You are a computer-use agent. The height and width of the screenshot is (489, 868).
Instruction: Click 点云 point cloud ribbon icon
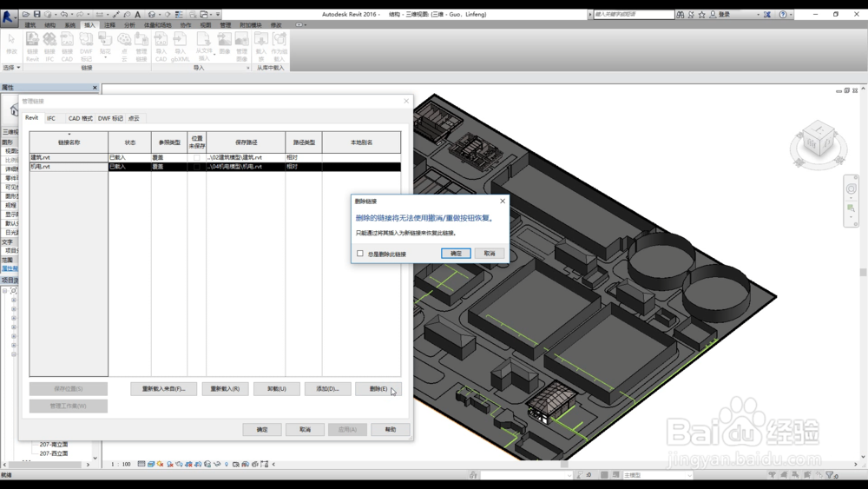pos(124,46)
